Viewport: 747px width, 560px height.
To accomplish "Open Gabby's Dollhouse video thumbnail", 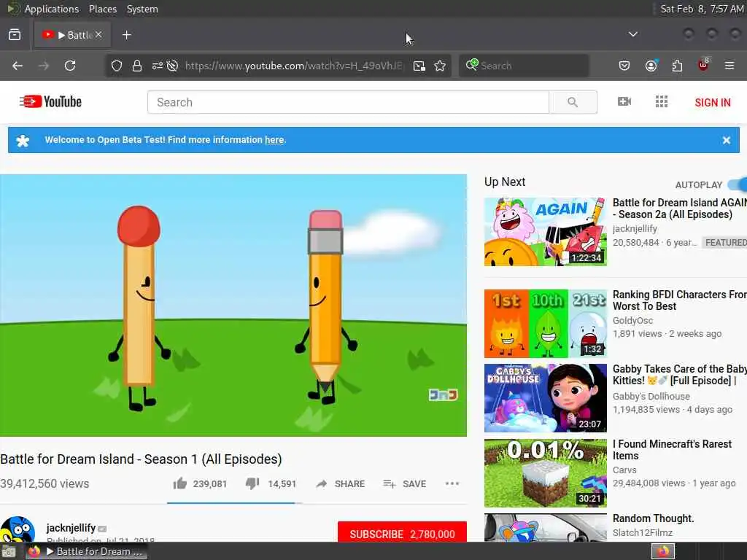I will point(546,398).
